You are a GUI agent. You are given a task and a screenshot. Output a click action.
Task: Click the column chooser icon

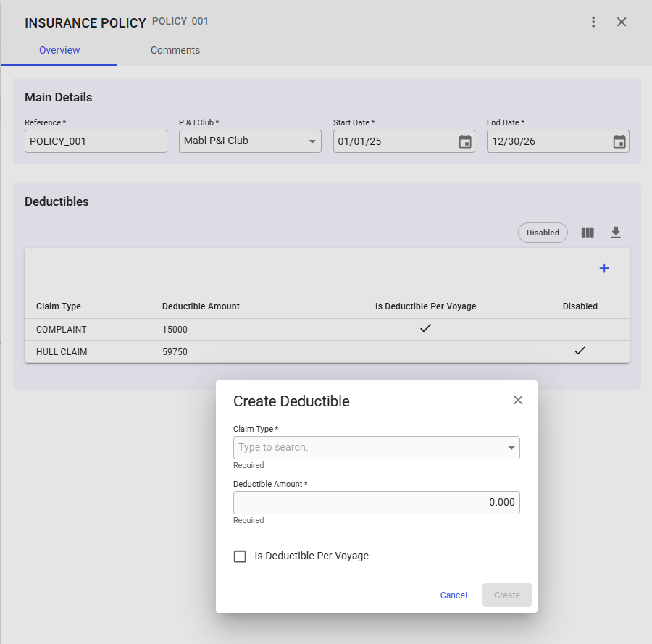[588, 233]
